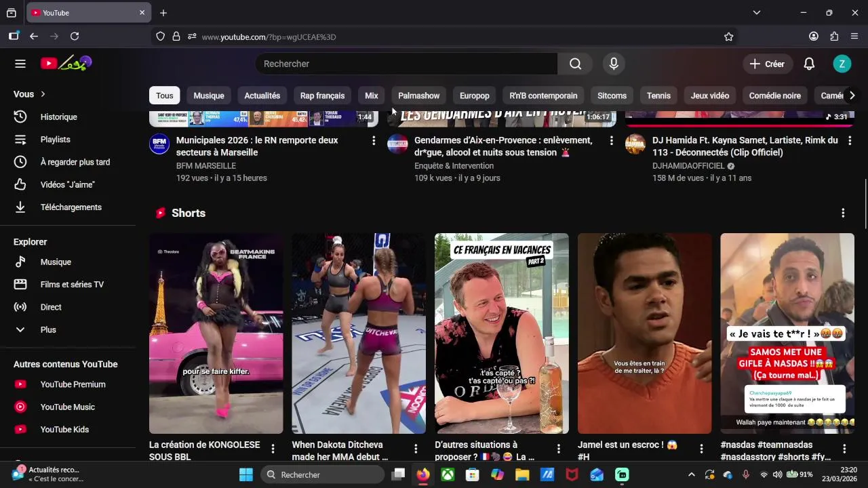The height and width of the screenshot is (488, 868).
Task: Open the Shorts shelf options menu
Action: point(843,213)
